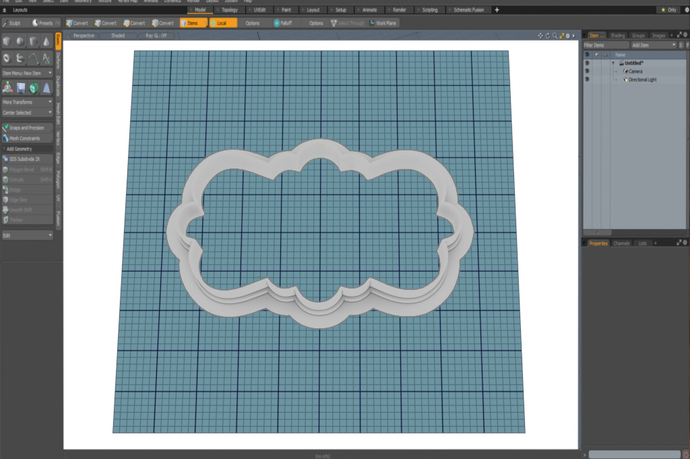This screenshot has height=459, width=690.
Task: Click SDS Subdivide 2X
Action: (27, 159)
